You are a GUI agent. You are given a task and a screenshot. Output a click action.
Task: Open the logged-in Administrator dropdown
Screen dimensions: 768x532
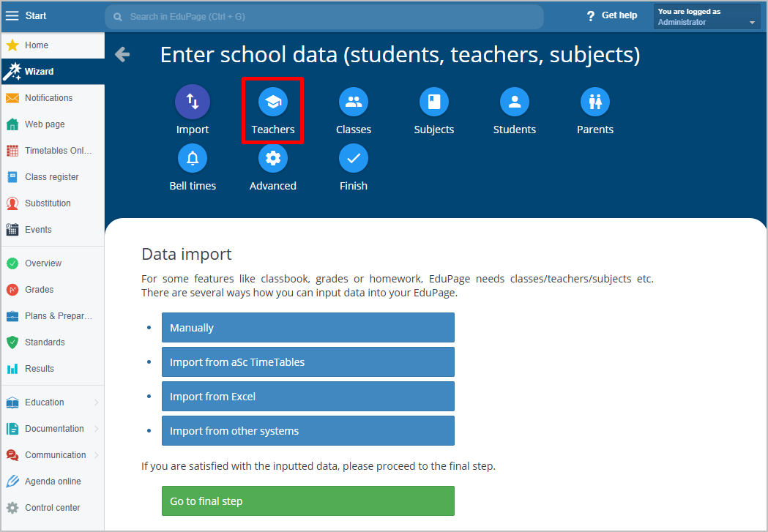pos(707,17)
